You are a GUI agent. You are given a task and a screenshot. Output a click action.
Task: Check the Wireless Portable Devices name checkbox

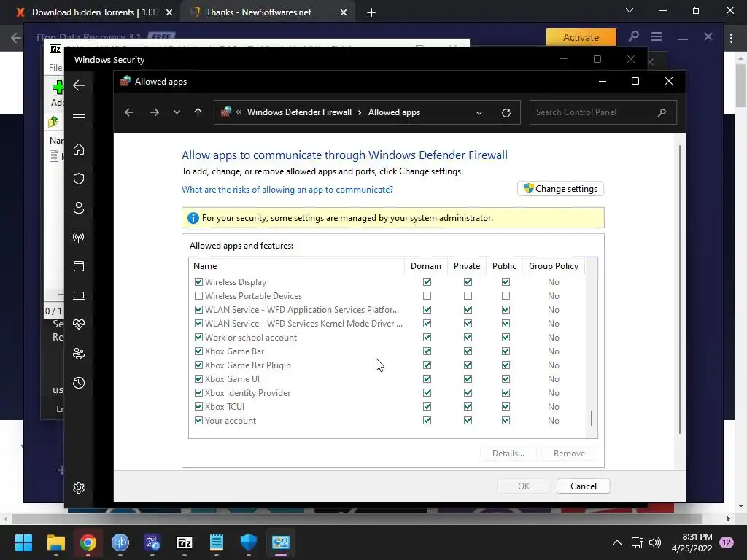[x=198, y=296]
